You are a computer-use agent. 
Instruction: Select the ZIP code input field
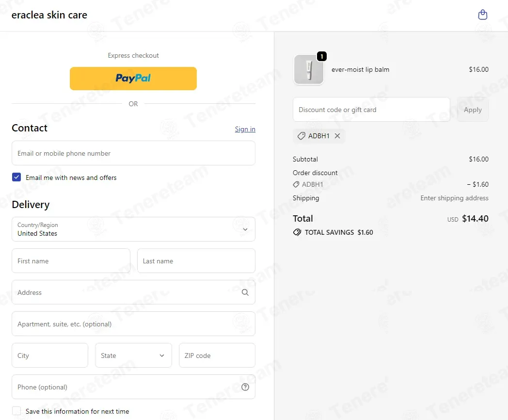tap(217, 355)
